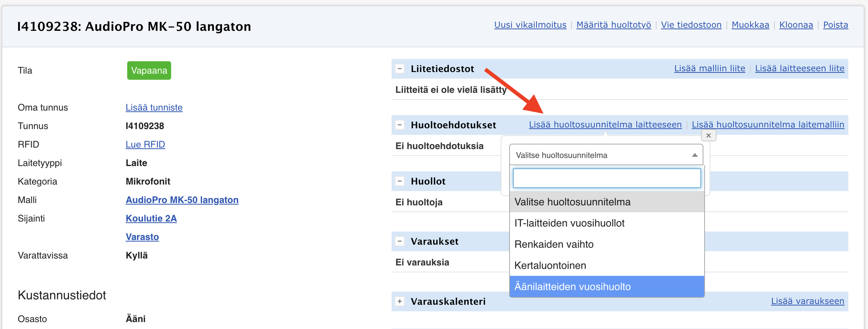
Task: Open Koulutie 2A location link
Action: tap(151, 218)
